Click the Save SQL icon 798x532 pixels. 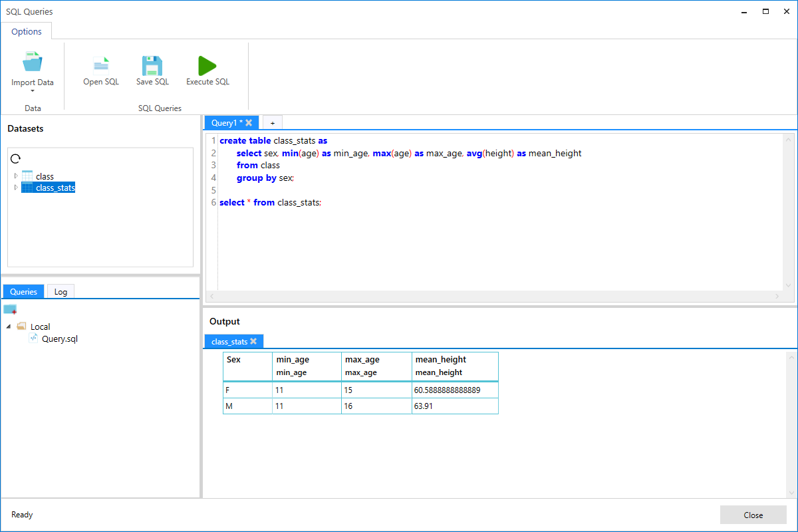(152, 65)
